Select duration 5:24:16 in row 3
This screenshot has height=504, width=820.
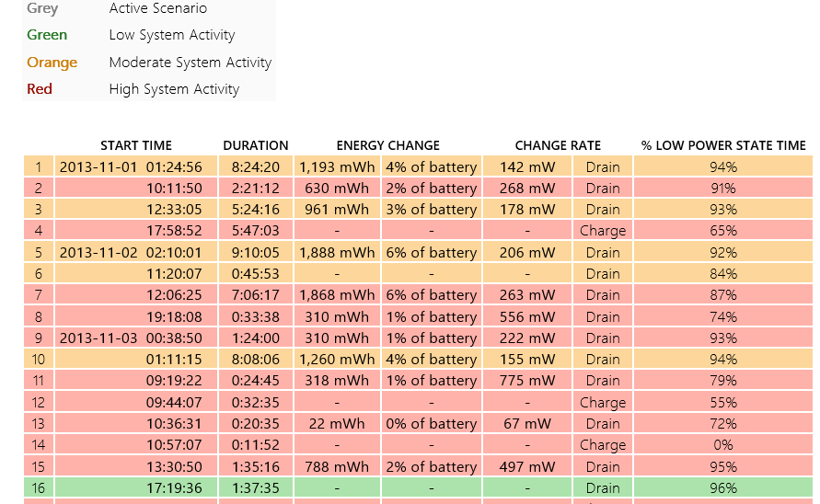pos(255,210)
